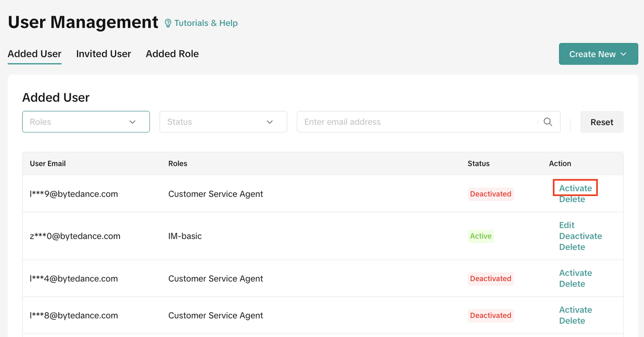Delete user z***0@bytedance.com
The width and height of the screenshot is (644, 337).
point(572,247)
